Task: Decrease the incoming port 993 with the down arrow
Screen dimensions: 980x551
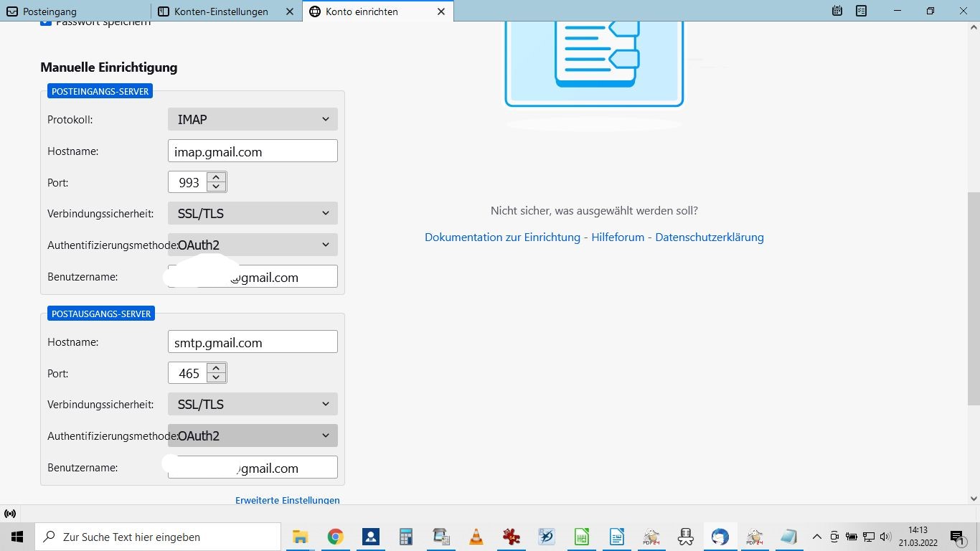Action: pyautogui.click(x=216, y=187)
